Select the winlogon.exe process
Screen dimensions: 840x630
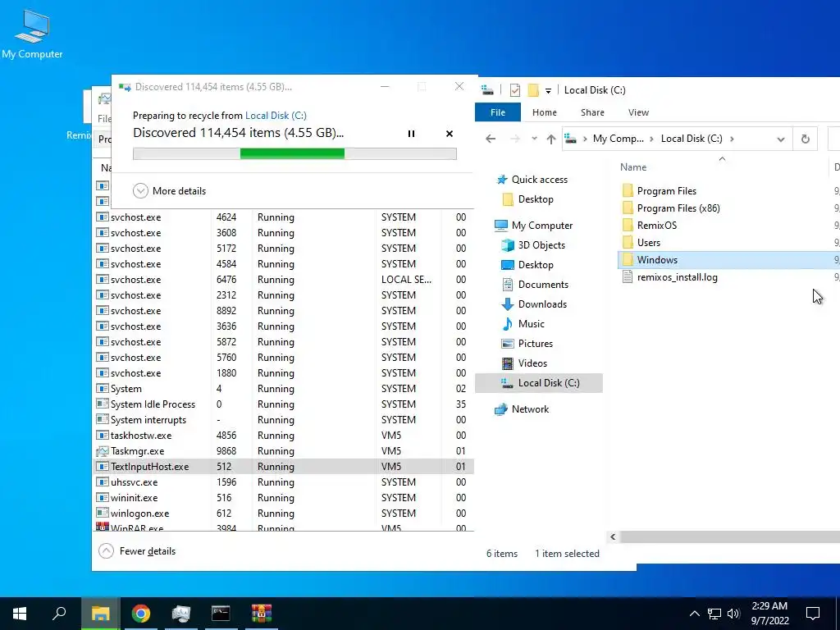point(283,514)
